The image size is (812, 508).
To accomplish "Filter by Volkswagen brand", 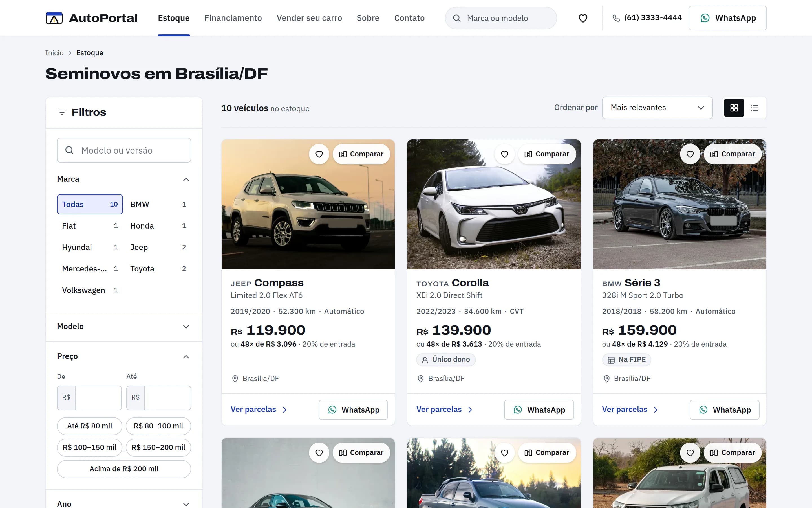I will coord(90,290).
